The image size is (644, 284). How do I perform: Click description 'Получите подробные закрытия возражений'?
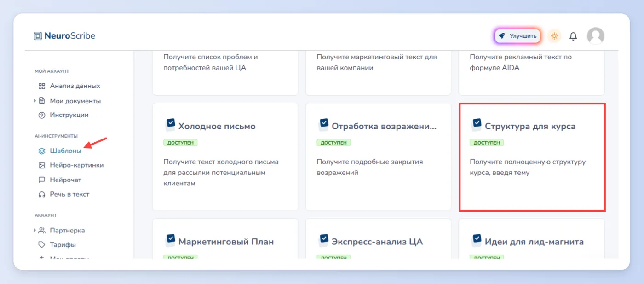point(370,168)
